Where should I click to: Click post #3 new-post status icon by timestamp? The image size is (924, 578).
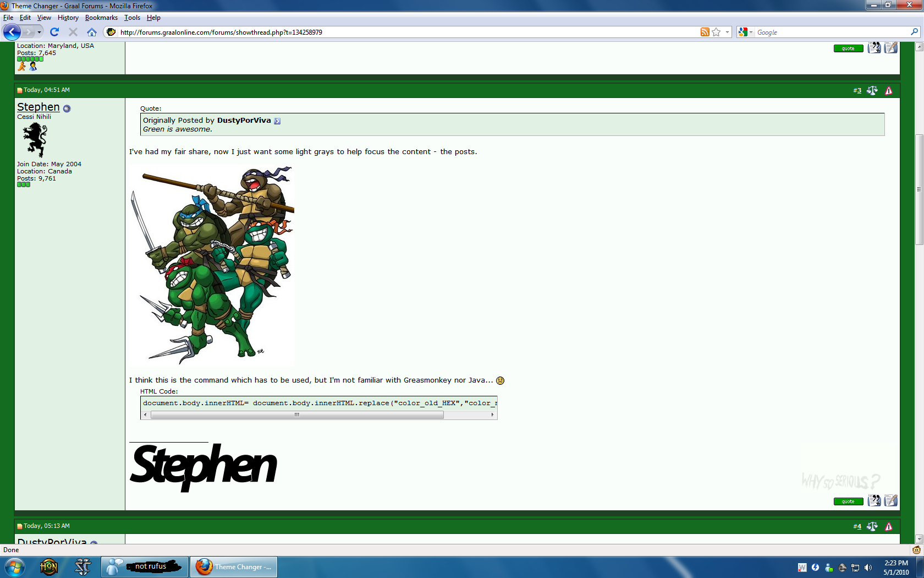pos(20,90)
